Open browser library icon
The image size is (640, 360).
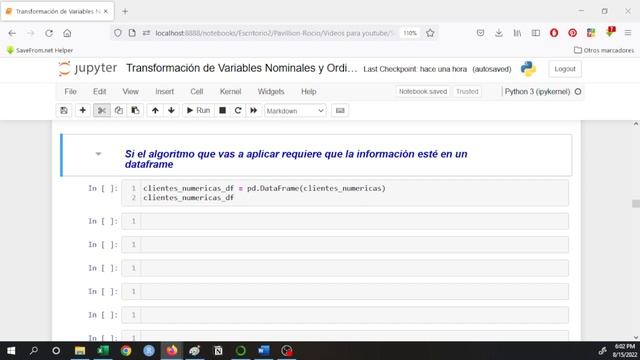click(517, 33)
